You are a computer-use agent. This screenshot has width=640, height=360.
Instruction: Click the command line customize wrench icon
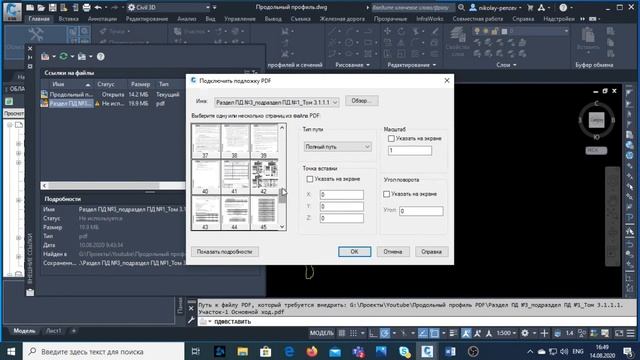191,320
